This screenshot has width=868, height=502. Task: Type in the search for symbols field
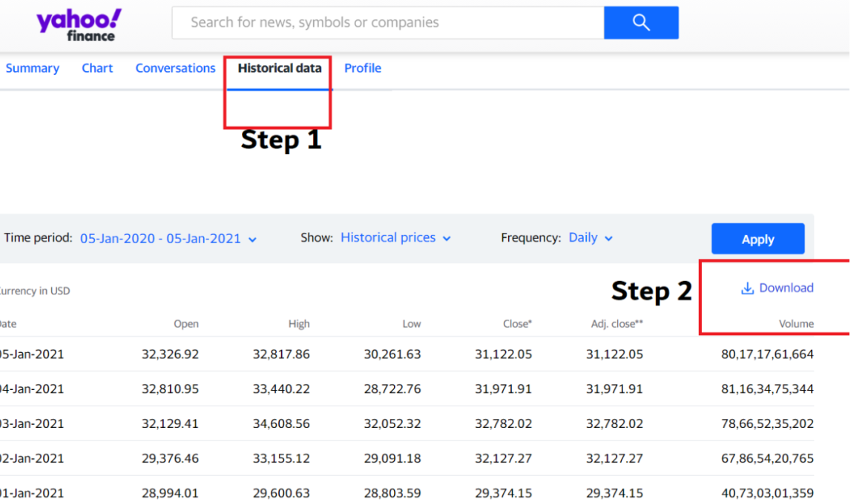[x=387, y=22]
